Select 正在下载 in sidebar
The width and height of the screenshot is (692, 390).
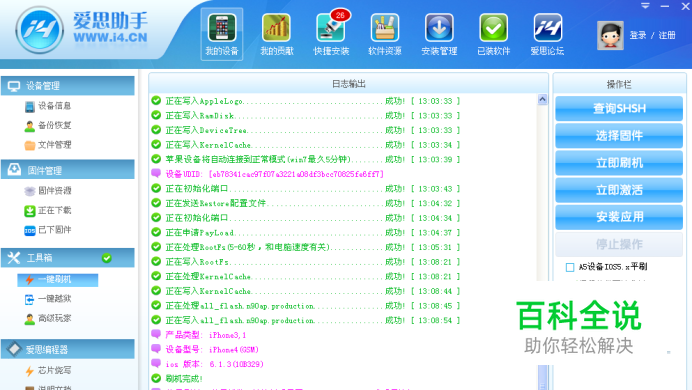(x=48, y=210)
